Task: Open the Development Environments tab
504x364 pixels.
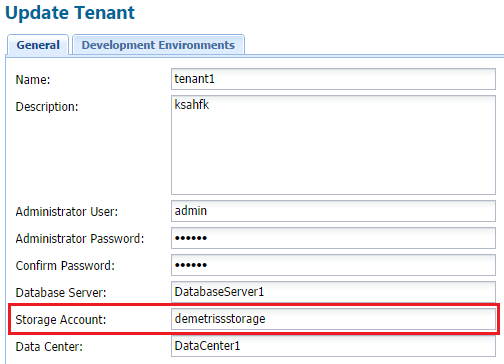Action: click(158, 45)
